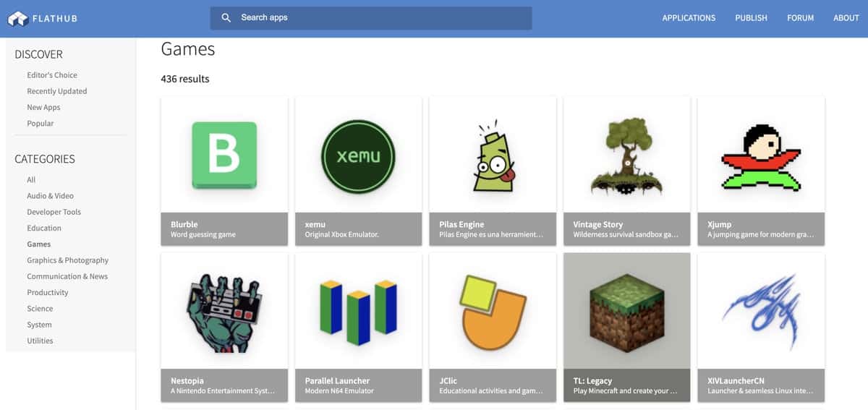Click the Games page heading

(x=188, y=48)
